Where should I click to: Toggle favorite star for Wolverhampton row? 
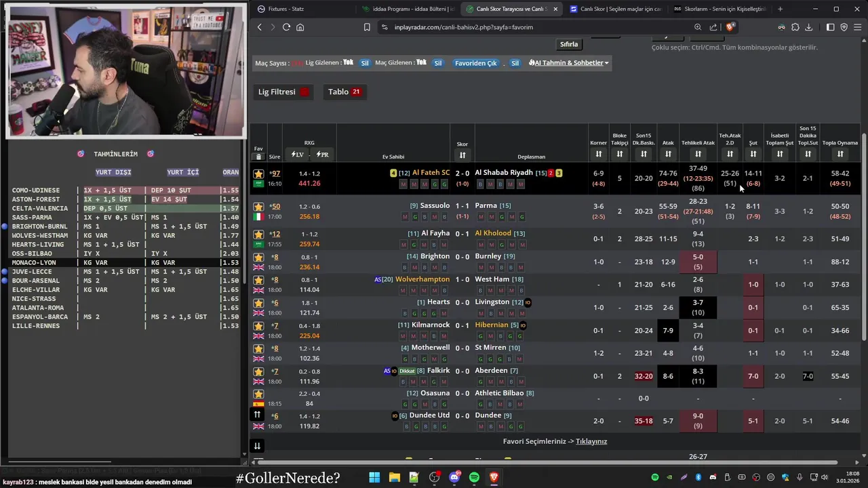[258, 280]
